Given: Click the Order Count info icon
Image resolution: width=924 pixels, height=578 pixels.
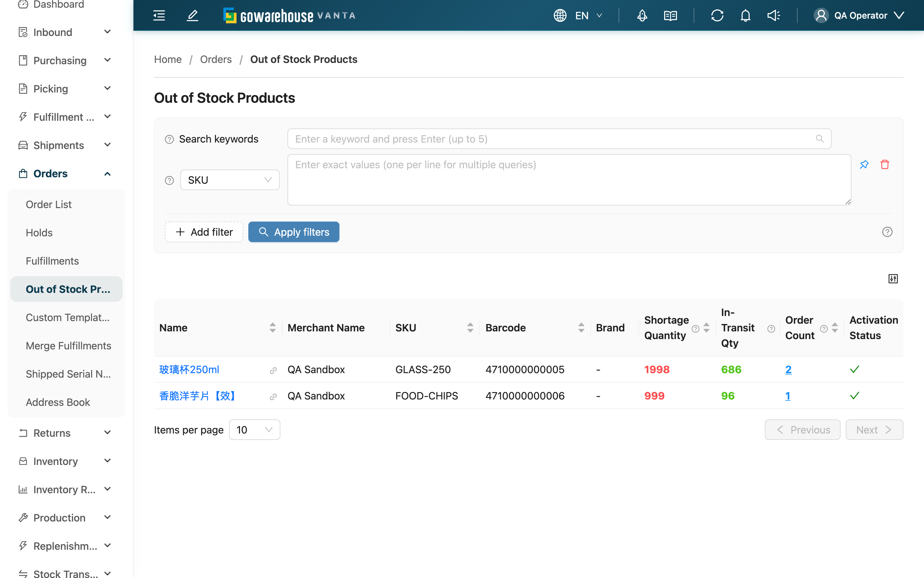Looking at the screenshot, I should click(824, 329).
